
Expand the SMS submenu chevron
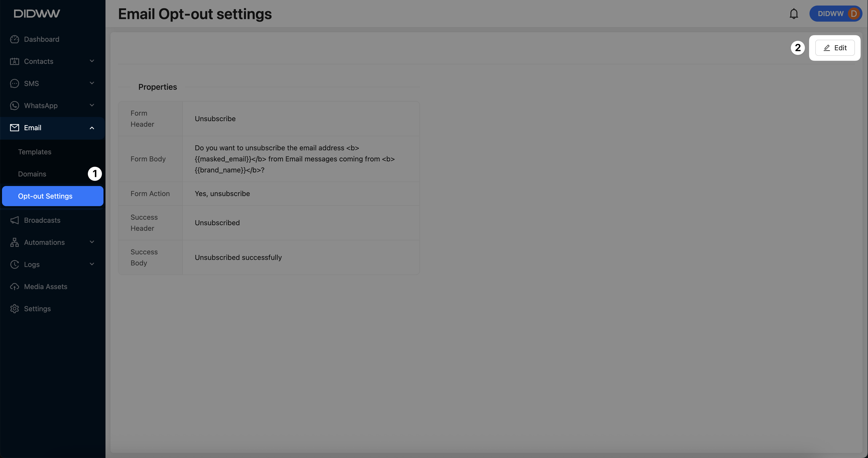[x=92, y=83]
